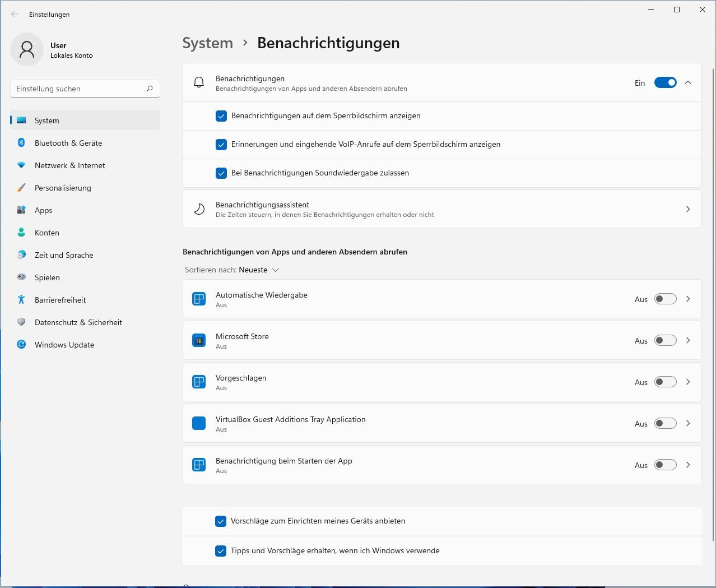Expand VirtualBox Guest Additions notification settings
This screenshot has height=588, width=716.
[x=688, y=423]
